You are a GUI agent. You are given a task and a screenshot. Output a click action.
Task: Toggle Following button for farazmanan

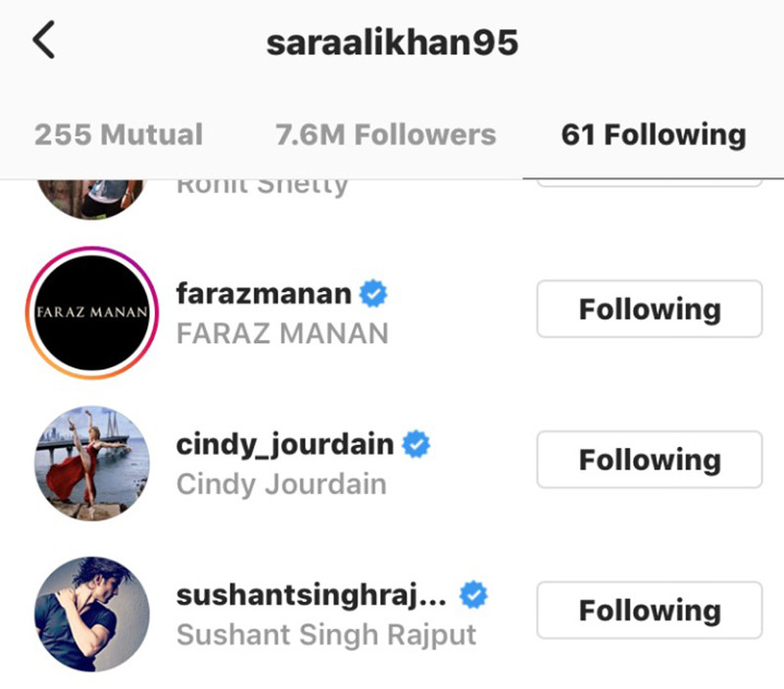(650, 309)
